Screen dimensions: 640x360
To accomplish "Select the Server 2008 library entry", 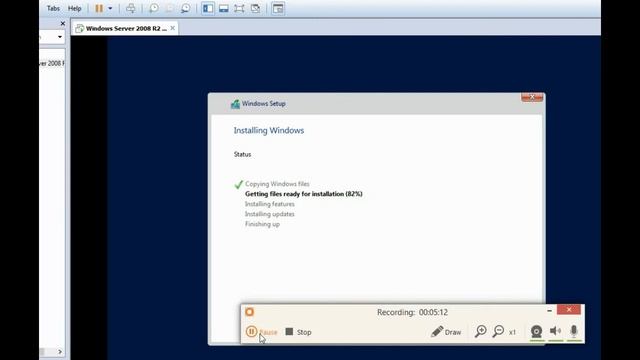I will pyautogui.click(x=52, y=63).
